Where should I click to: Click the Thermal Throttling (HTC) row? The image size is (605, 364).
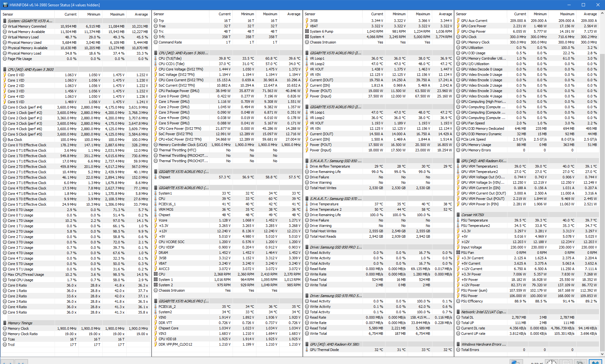coord(227,150)
